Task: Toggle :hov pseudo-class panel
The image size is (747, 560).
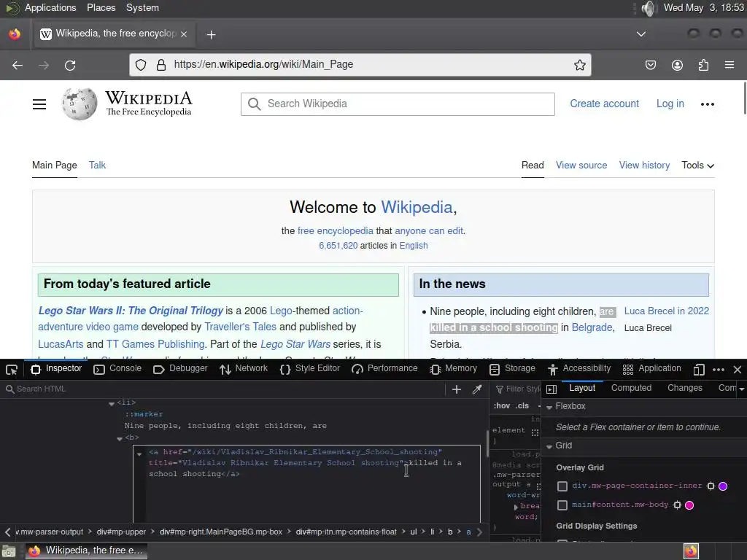Action: coord(502,405)
